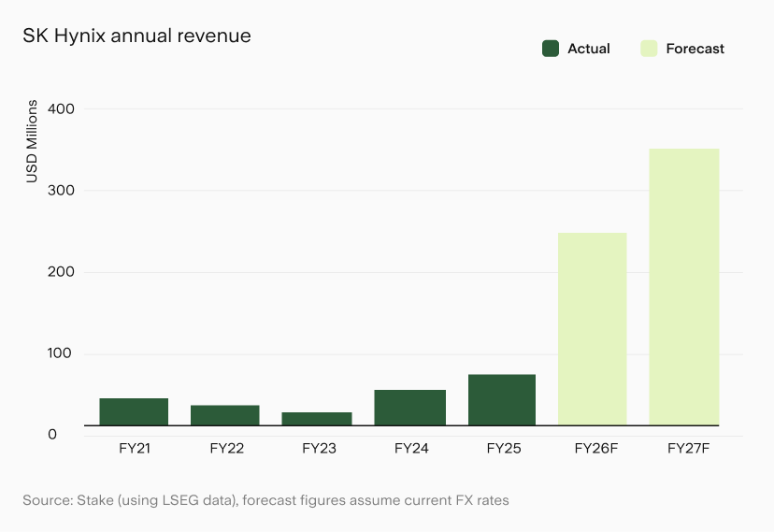
Task: Click the FY26F x-axis label
Action: pos(595,448)
